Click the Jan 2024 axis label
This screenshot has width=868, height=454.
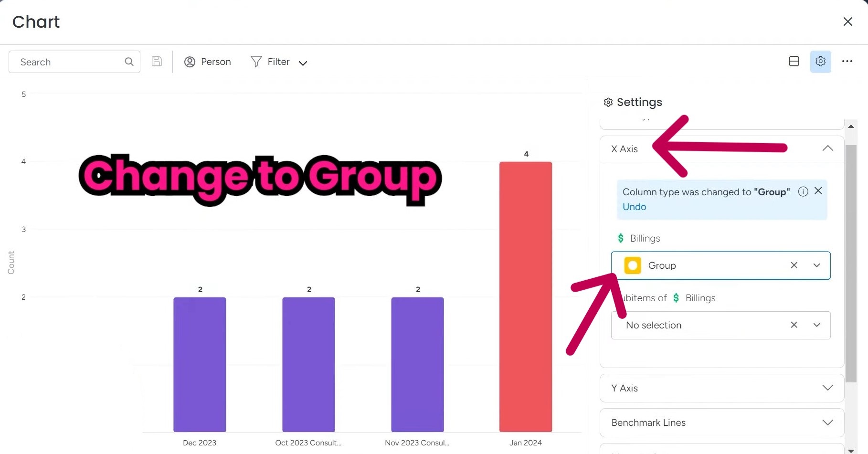click(526, 443)
